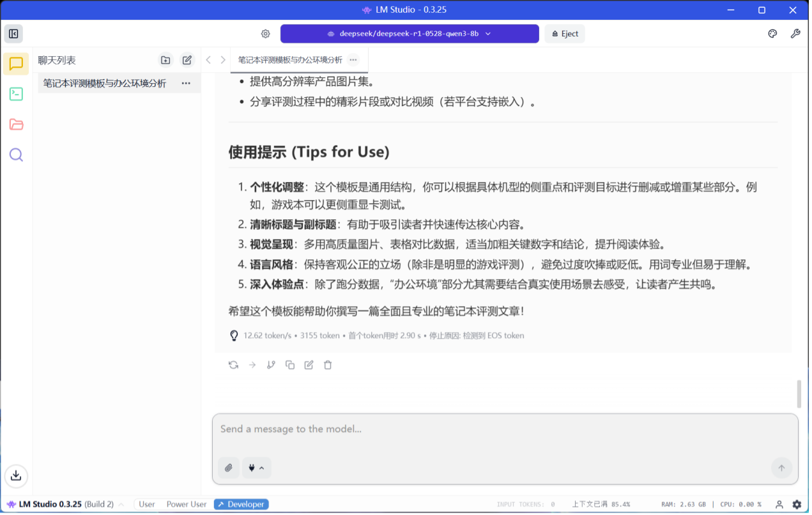Open the Developer terminal sidebar icon
This screenshot has height=515, width=812.
click(16, 94)
